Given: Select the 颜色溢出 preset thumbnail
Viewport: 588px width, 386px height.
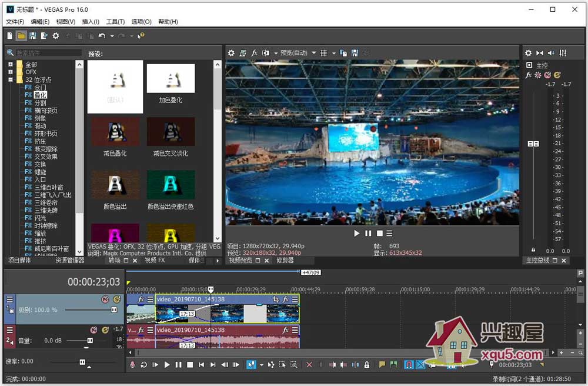Looking at the screenshot, I should coord(115,185).
